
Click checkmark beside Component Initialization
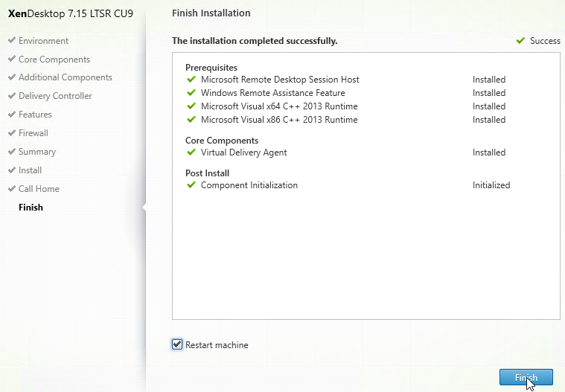click(191, 185)
